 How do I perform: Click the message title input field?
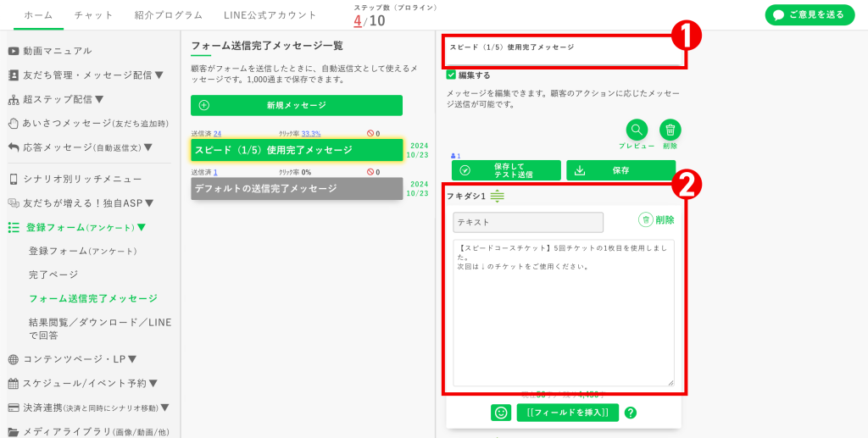[564, 51]
